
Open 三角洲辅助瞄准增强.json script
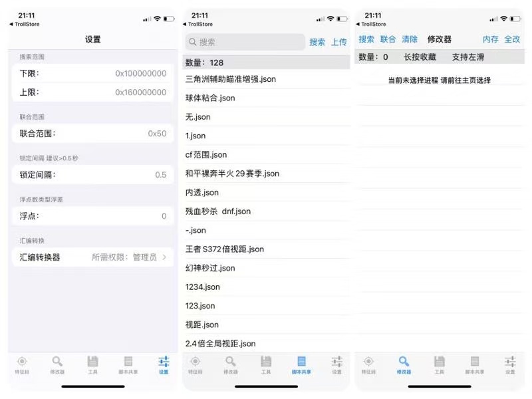point(267,79)
